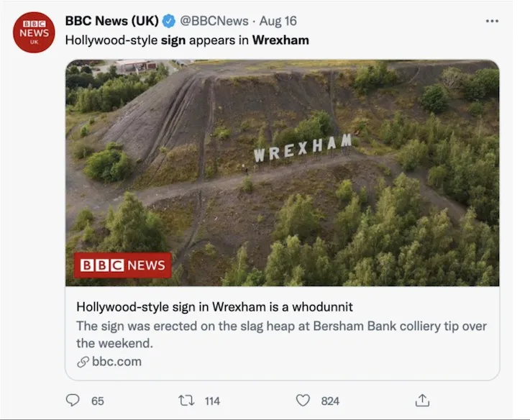530x420 pixels.
Task: Open headline Hollywood-style sign is a whodunnit
Action: pos(214,307)
